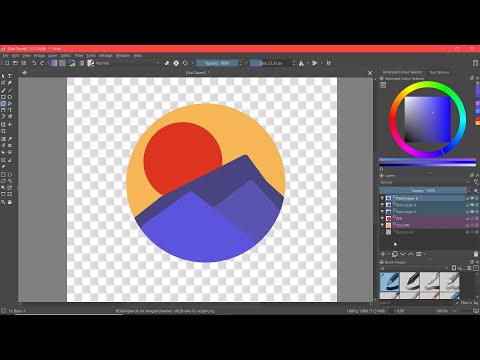This screenshot has width=480, height=360.
Task: Select the Gradient tool
Action: pos(3,139)
